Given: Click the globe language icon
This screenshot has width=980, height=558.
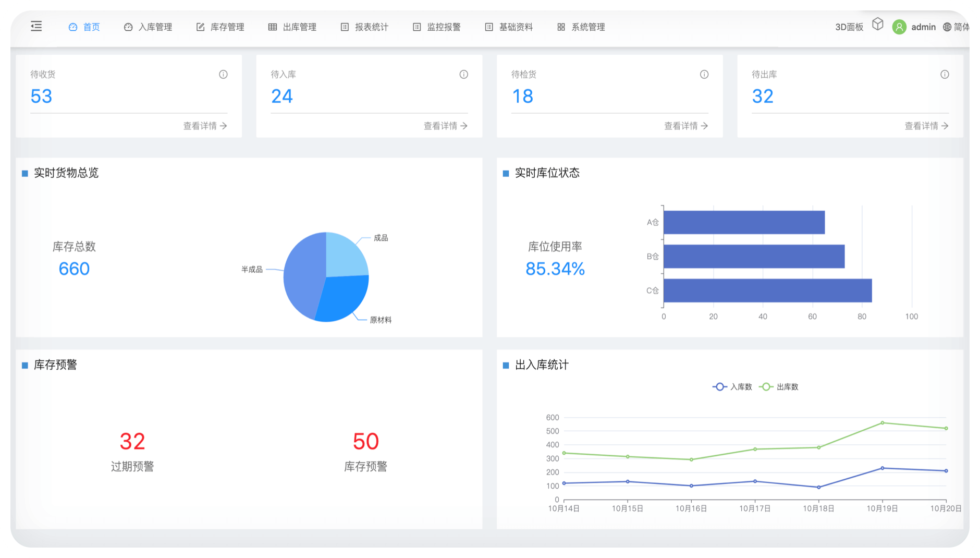Looking at the screenshot, I should pos(947,27).
